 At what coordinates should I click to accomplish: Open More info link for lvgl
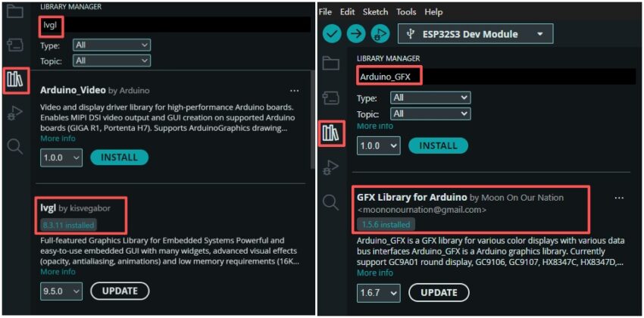point(58,272)
